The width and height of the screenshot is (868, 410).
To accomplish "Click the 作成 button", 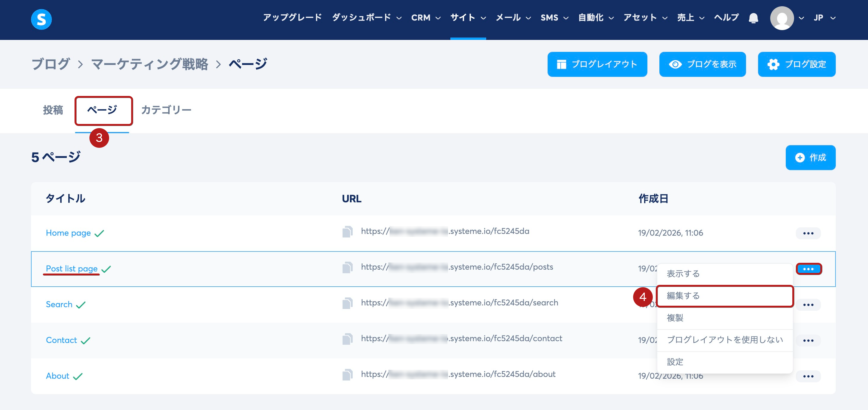I will coord(810,157).
